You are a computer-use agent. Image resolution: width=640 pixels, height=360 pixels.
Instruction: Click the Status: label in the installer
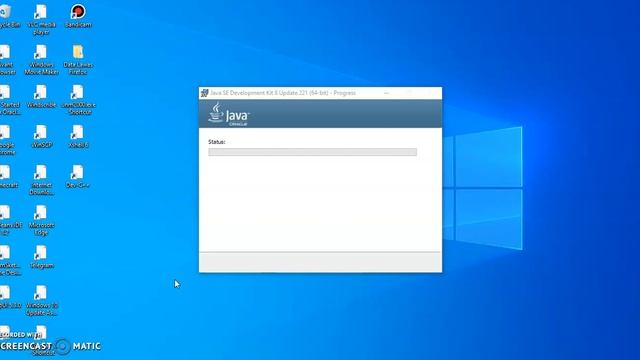pos(216,142)
